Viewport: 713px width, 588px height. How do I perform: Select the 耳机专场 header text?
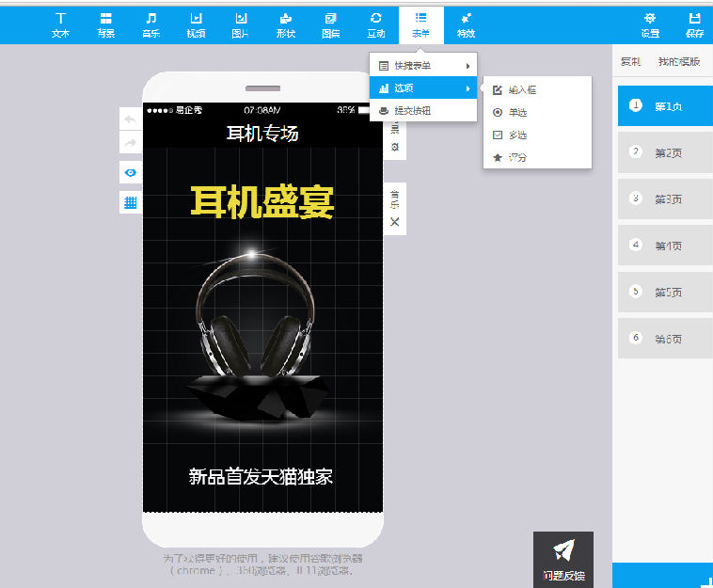[x=262, y=134]
